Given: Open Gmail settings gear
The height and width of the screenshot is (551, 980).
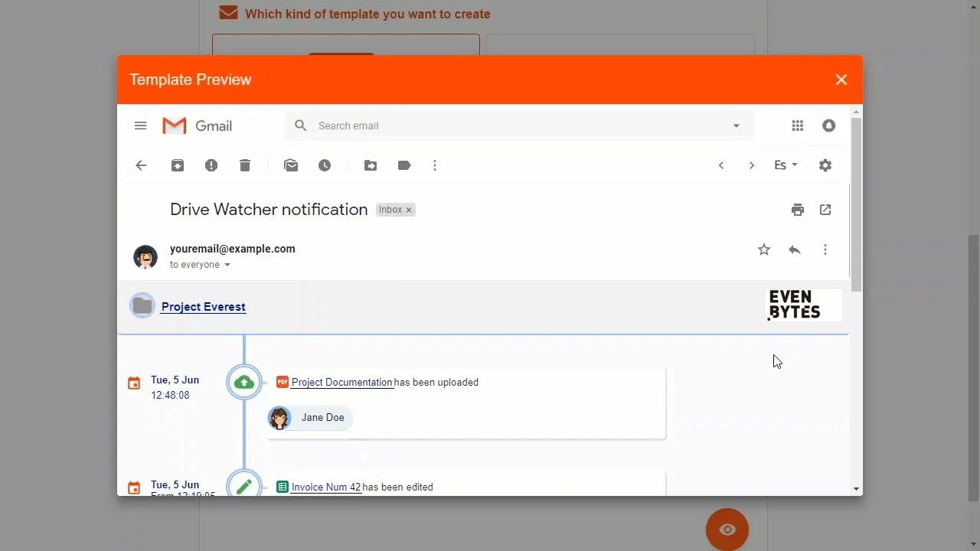Looking at the screenshot, I should tap(825, 165).
